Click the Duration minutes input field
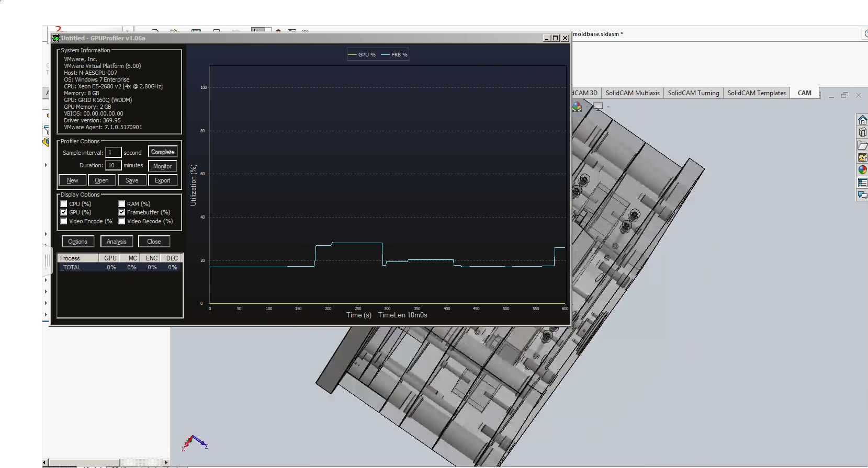 point(114,165)
